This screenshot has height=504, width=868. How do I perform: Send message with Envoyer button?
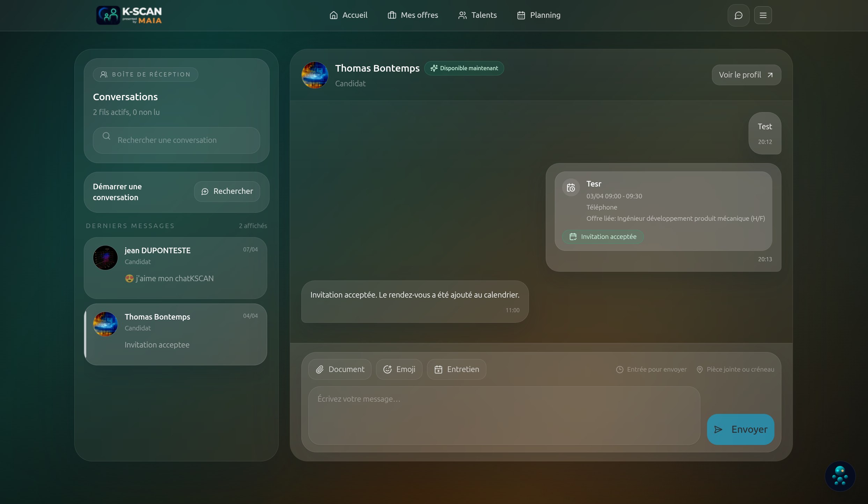tap(740, 429)
